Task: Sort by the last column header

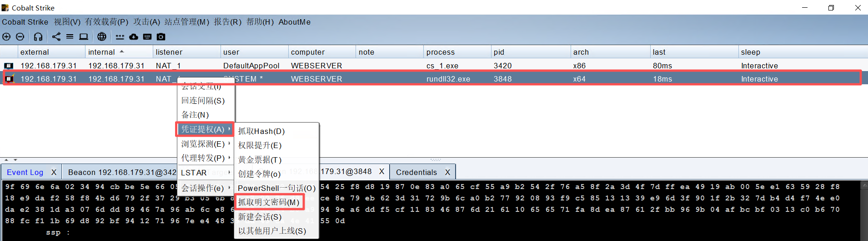Action: [694, 52]
